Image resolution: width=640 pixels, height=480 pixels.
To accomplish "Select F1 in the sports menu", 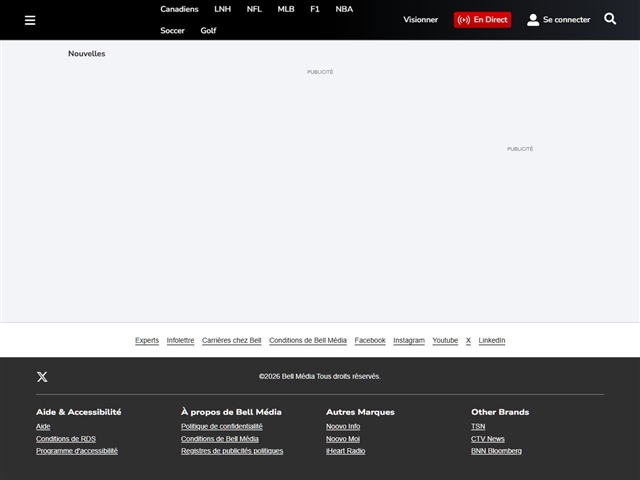I will coord(315,9).
